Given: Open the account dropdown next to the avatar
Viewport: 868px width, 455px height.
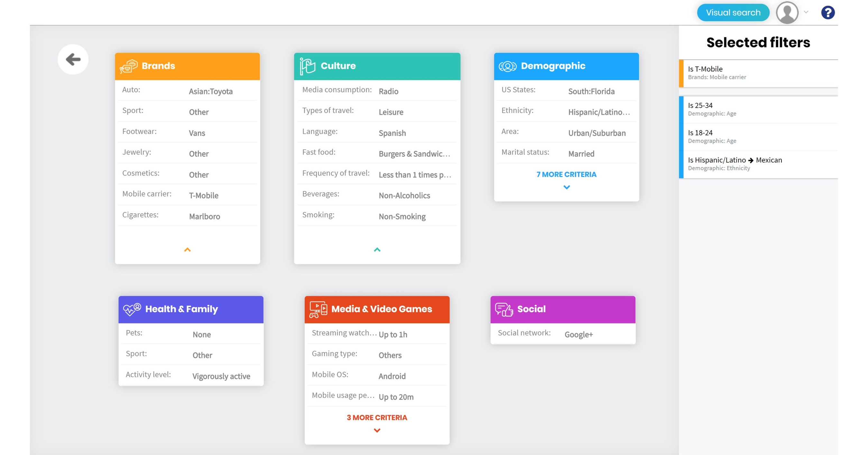Looking at the screenshot, I should (806, 12).
